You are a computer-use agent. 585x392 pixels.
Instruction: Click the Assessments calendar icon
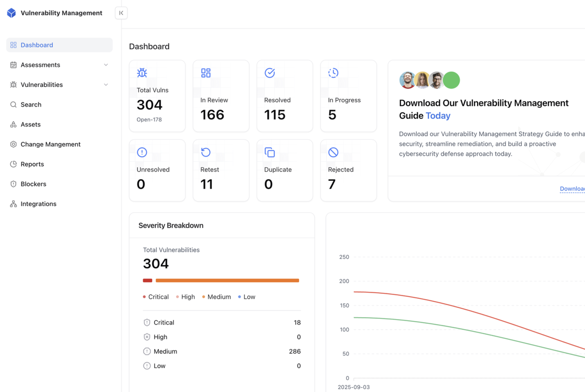(13, 65)
